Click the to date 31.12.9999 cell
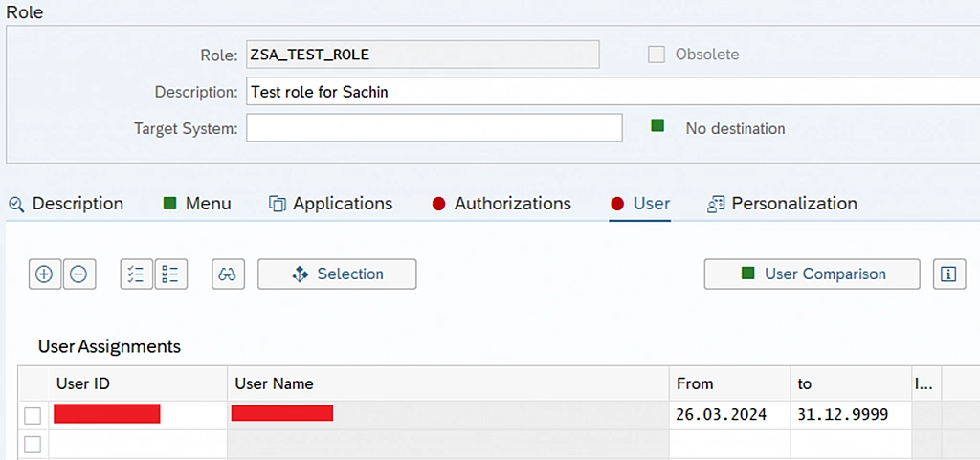The height and width of the screenshot is (460, 980). (x=851, y=415)
